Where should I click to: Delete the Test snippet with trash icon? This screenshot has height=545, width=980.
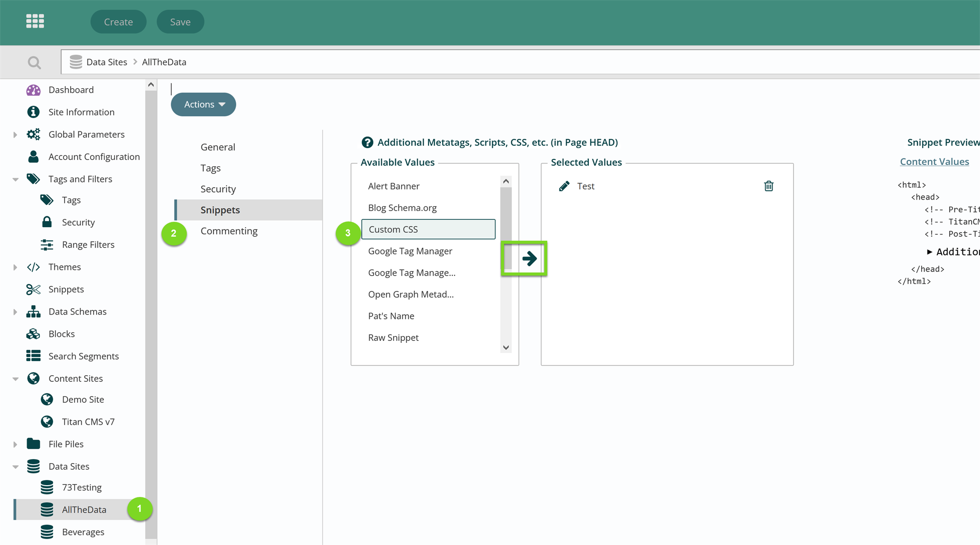pyautogui.click(x=769, y=186)
